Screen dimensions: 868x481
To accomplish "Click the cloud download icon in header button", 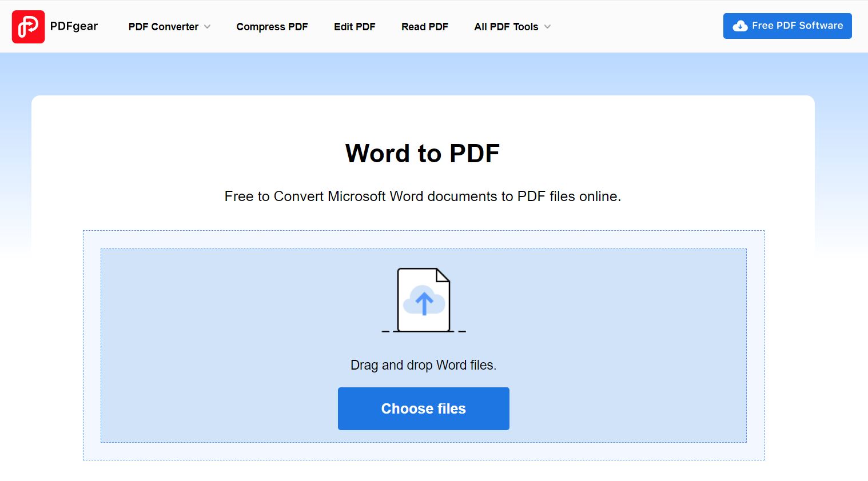I will pos(740,26).
